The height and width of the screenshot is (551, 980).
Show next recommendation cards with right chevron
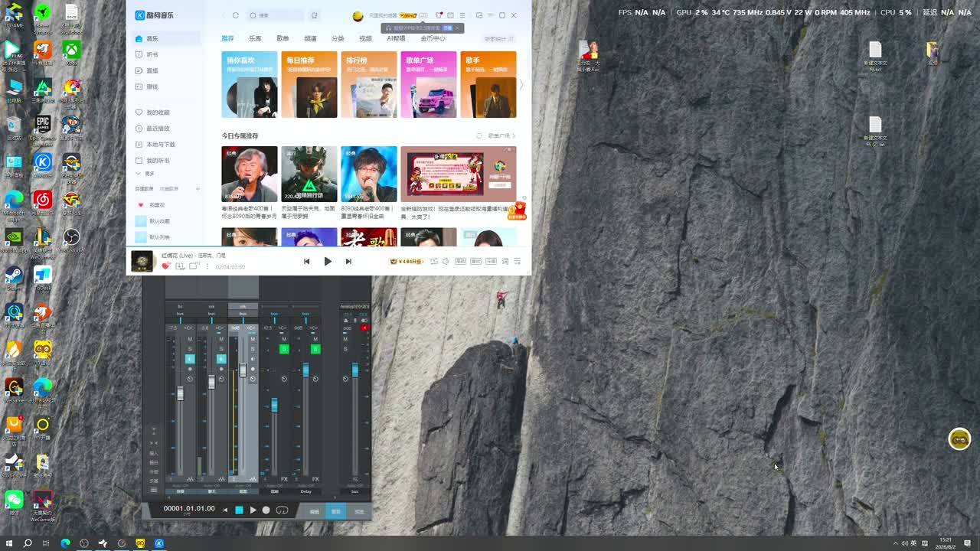[x=521, y=84]
